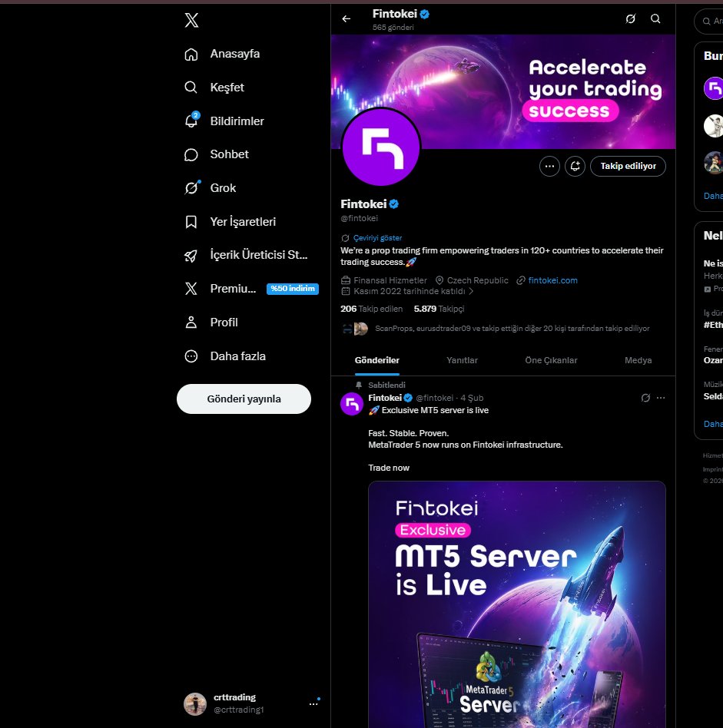Open fintokei.com link
The height and width of the screenshot is (728, 723).
pyautogui.click(x=552, y=280)
